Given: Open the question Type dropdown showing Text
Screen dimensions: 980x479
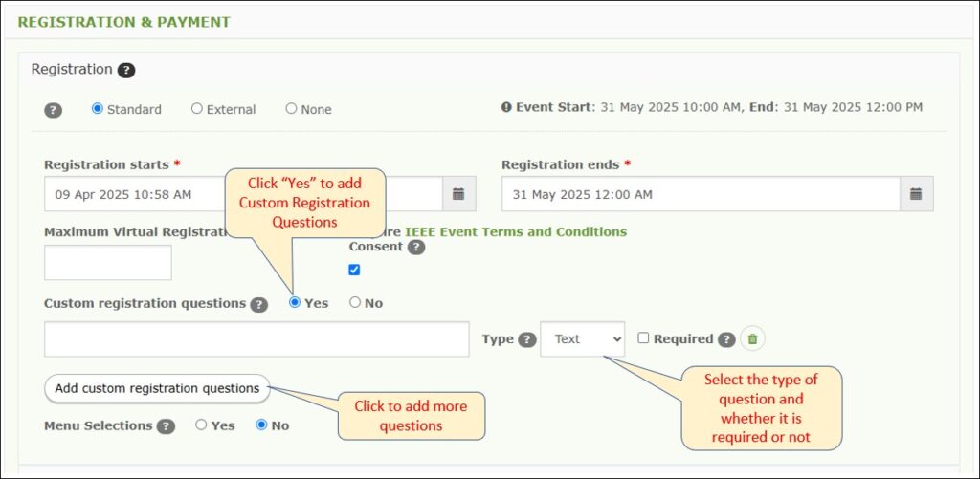Looking at the screenshot, I should point(583,339).
